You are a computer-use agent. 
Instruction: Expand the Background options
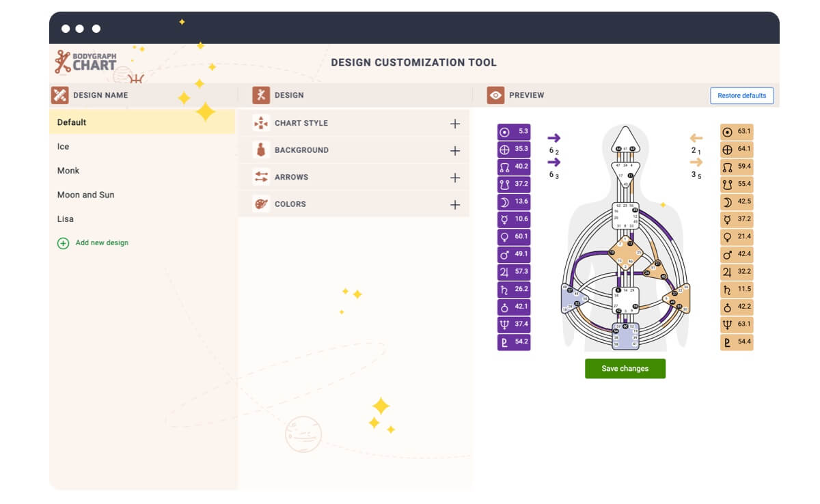[x=456, y=150]
